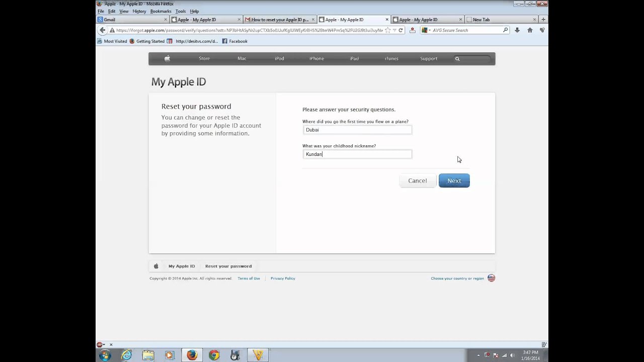Switch to Firefox on the taskbar
The height and width of the screenshot is (362, 644).
(192, 355)
